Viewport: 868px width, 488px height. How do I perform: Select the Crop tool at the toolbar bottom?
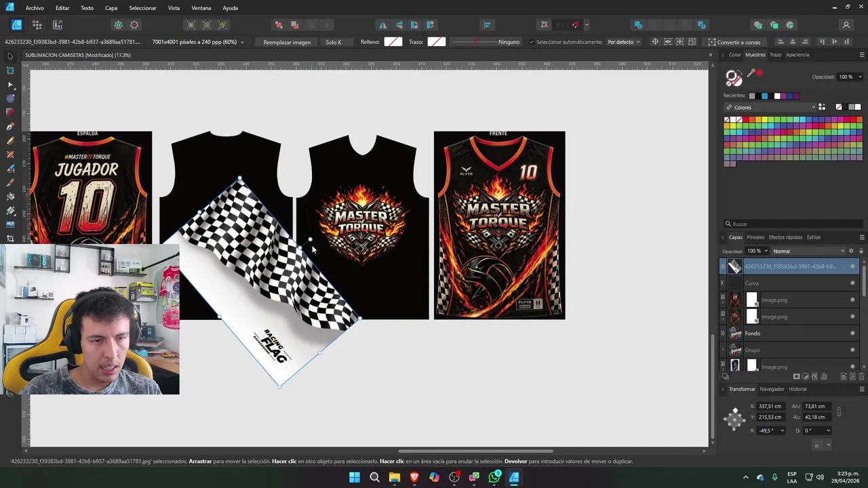tap(10, 239)
